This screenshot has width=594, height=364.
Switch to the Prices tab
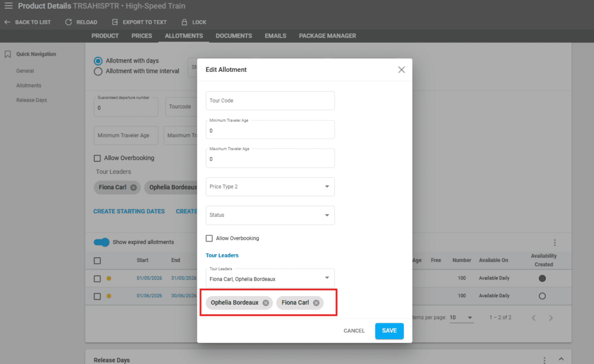coord(142,36)
